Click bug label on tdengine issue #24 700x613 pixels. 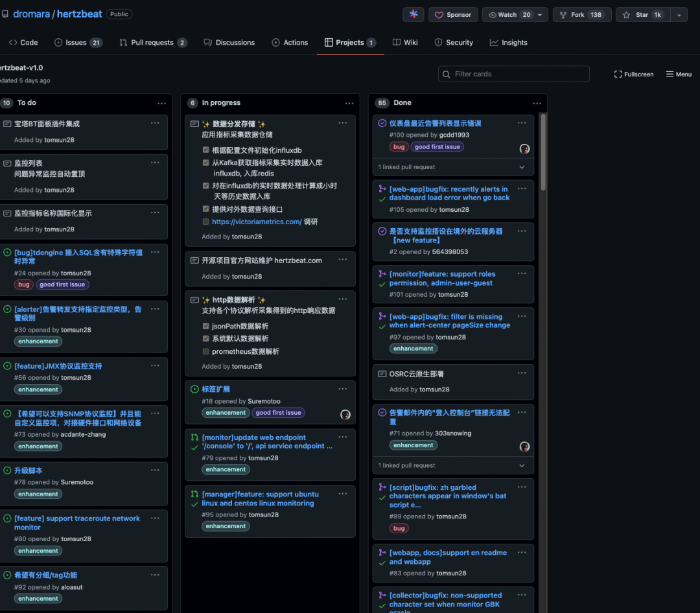coord(24,284)
